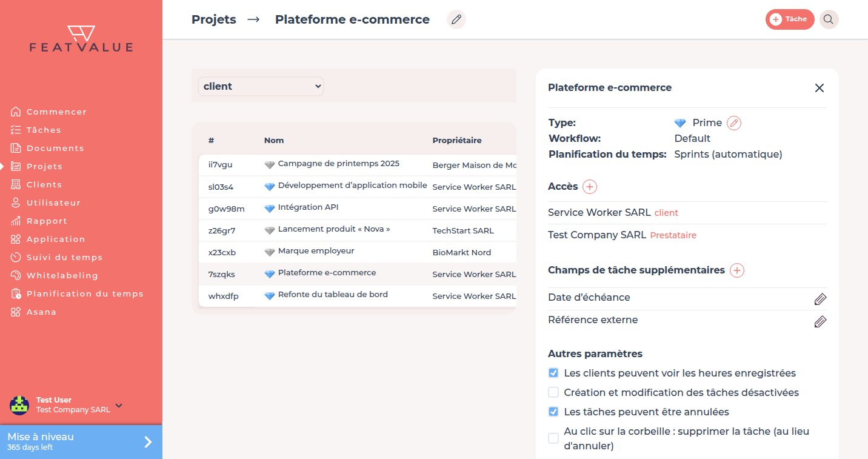
Task: Click diamond icon of Intégration API row
Action: click(270, 209)
